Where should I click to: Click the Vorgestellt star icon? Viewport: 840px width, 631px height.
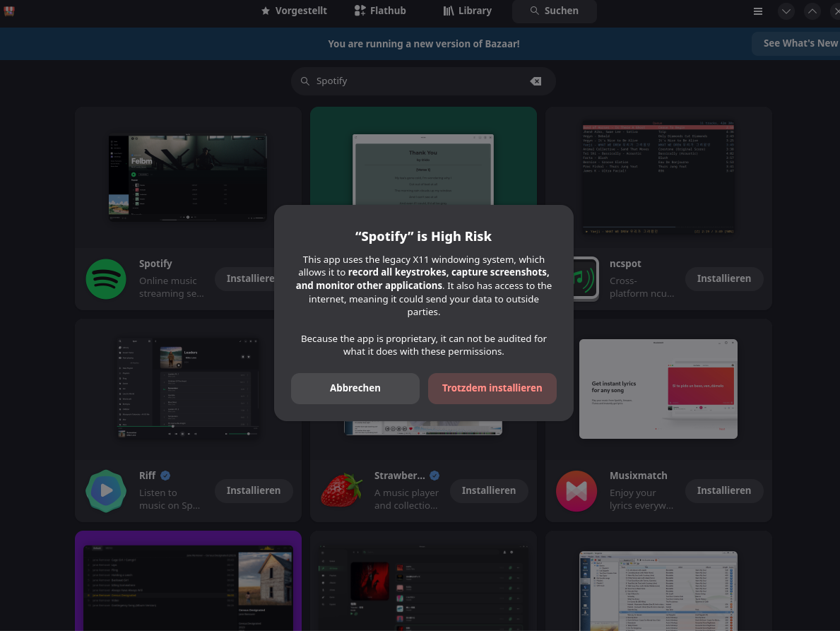pyautogui.click(x=265, y=11)
